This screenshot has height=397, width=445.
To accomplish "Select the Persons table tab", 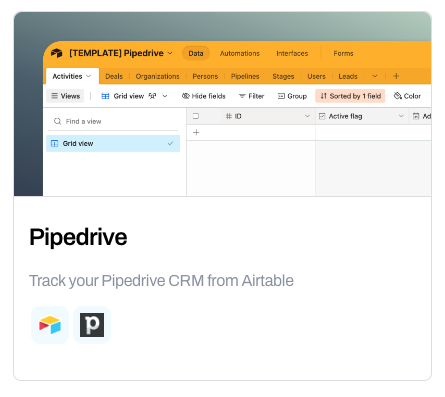I will click(205, 76).
